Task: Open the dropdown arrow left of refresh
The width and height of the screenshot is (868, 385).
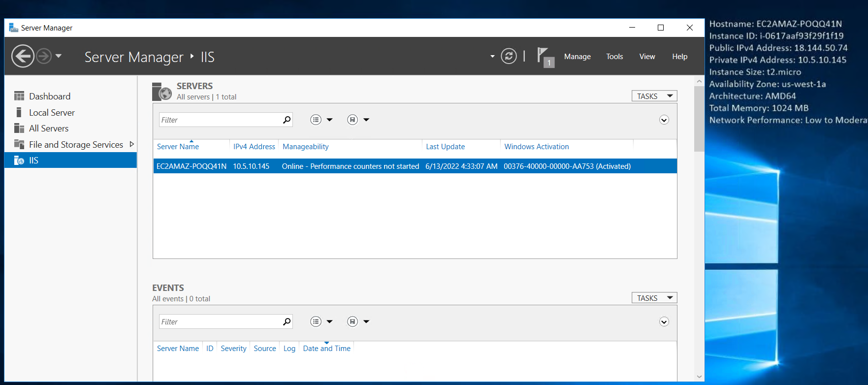Action: tap(492, 57)
